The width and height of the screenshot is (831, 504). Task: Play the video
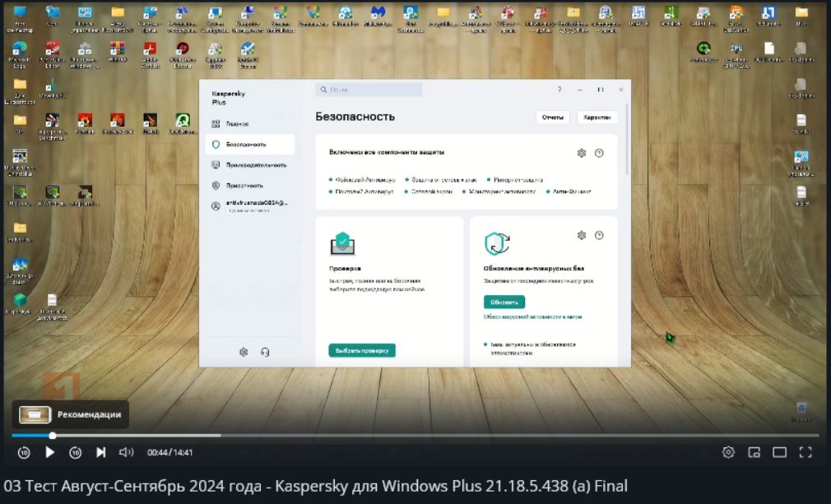pyautogui.click(x=49, y=452)
